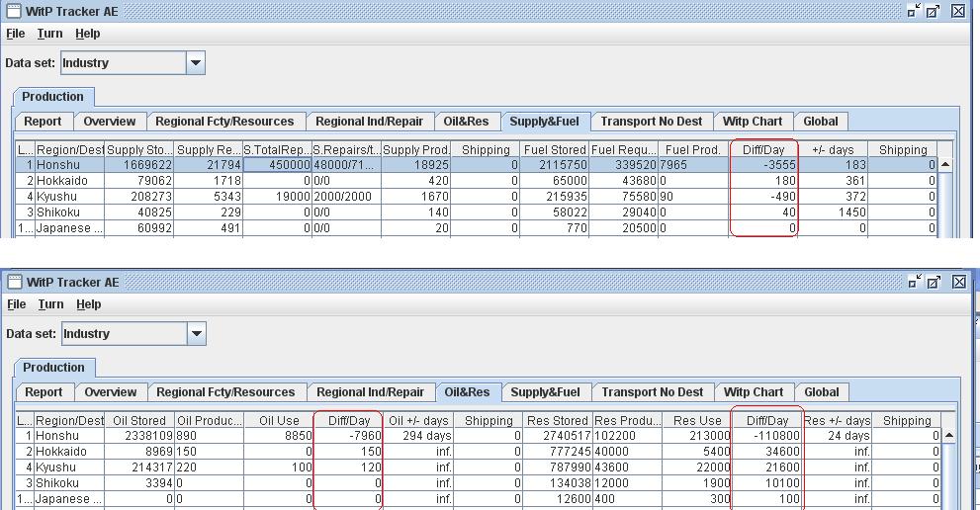
Task: Open the Data set dropdown in the upper window
Action: pos(195,62)
